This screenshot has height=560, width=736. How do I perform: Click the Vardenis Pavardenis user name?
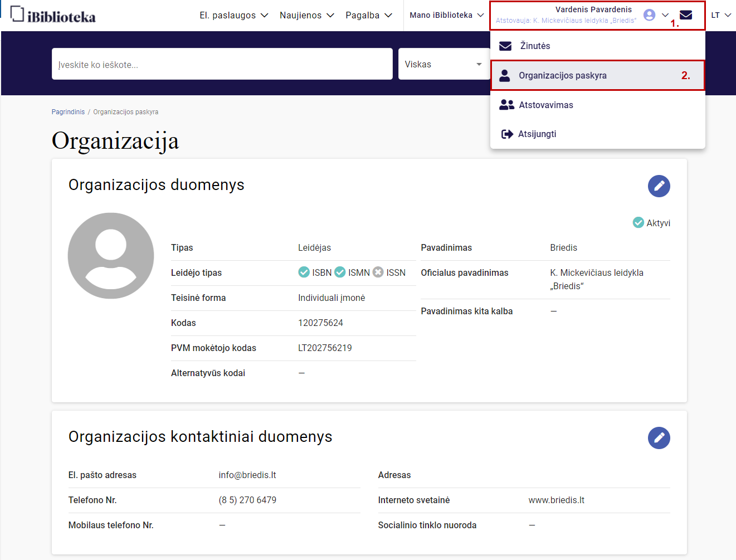(x=593, y=9)
